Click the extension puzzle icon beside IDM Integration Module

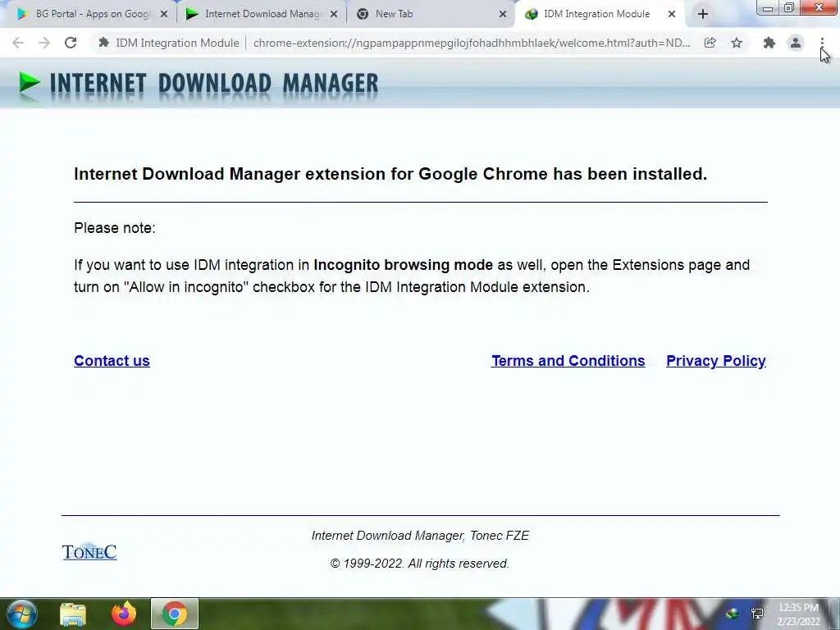(x=104, y=43)
